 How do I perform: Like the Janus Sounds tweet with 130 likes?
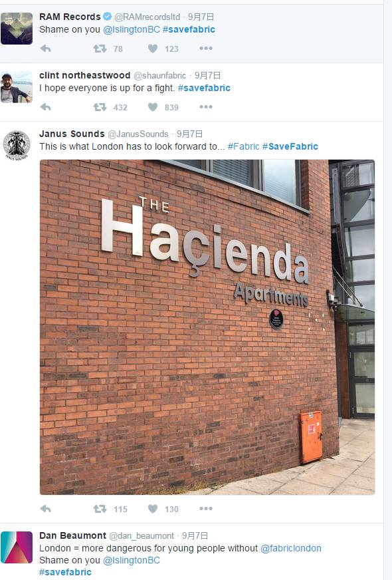pos(153,509)
